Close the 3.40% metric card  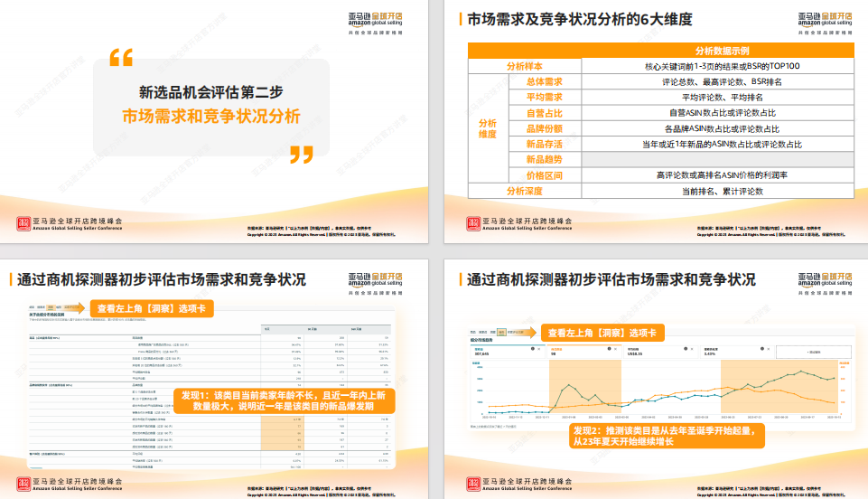pyautogui.click(x=768, y=349)
